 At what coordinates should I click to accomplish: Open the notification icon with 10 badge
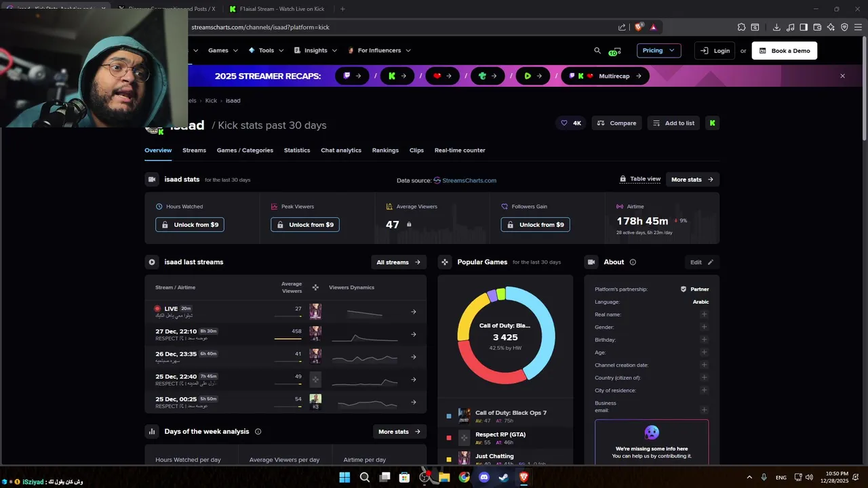[614, 51]
